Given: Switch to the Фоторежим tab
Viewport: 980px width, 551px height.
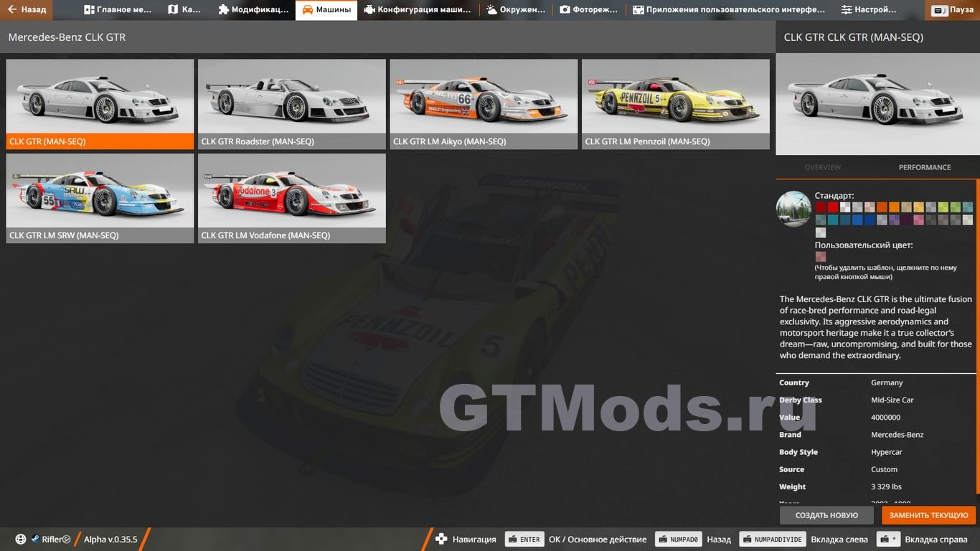Looking at the screenshot, I should pyautogui.click(x=589, y=10).
